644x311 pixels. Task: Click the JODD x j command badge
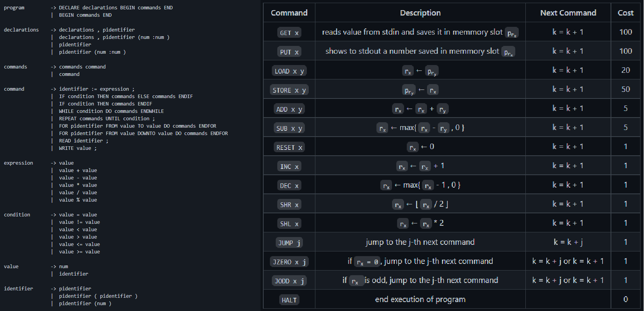tap(289, 281)
